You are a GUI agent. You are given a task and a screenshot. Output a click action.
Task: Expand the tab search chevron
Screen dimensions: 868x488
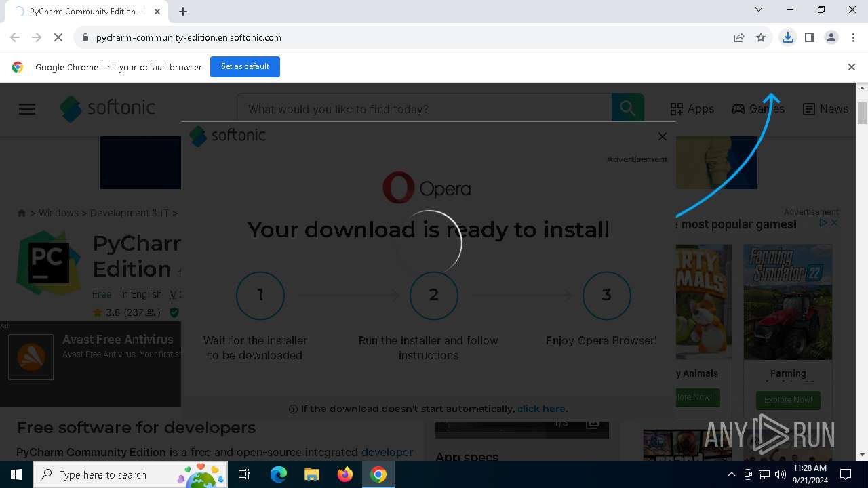759,9
